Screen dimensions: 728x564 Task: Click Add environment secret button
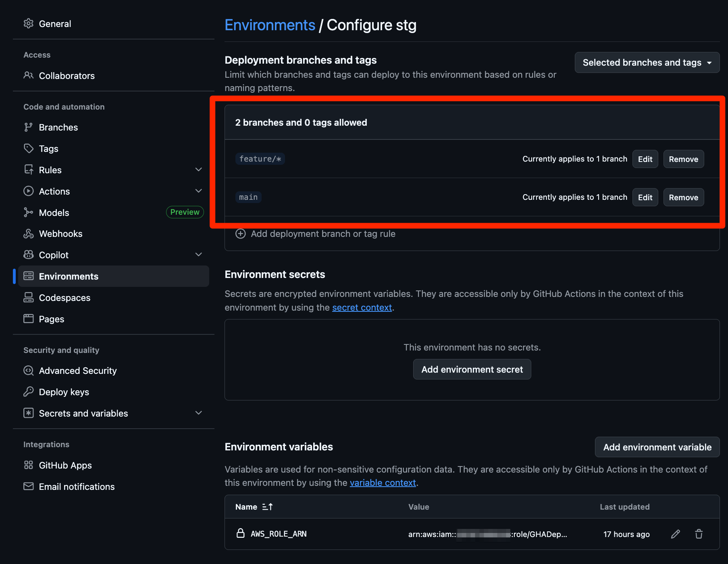[x=472, y=369]
